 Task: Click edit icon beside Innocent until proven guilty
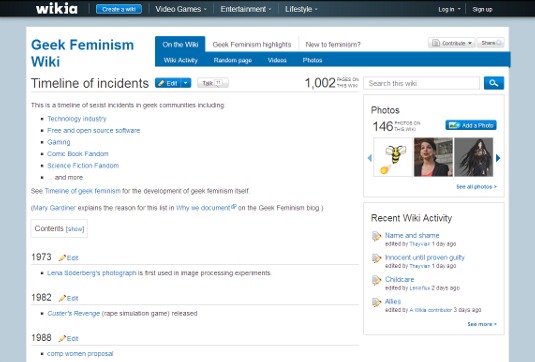click(376, 258)
